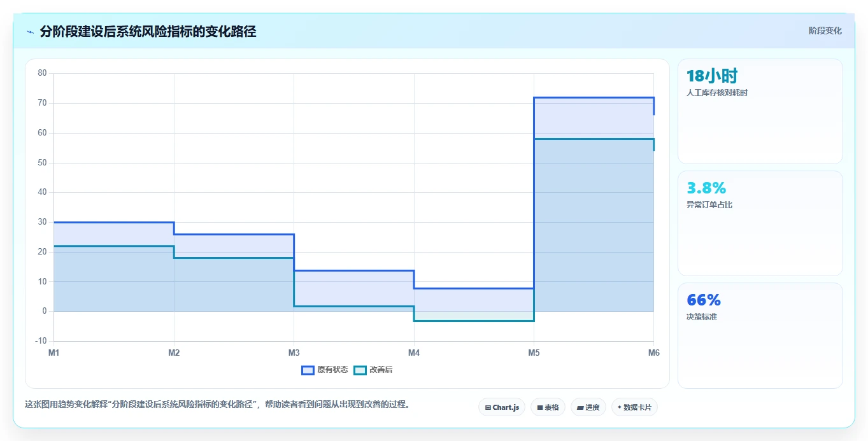The width and height of the screenshot is (868, 441).
Task: Open the 3.8% data card
Action: click(760, 223)
